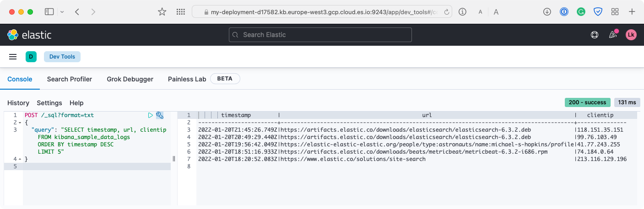Open browser downloads icon
Screen dimensions: 644x209
[x=547, y=12]
